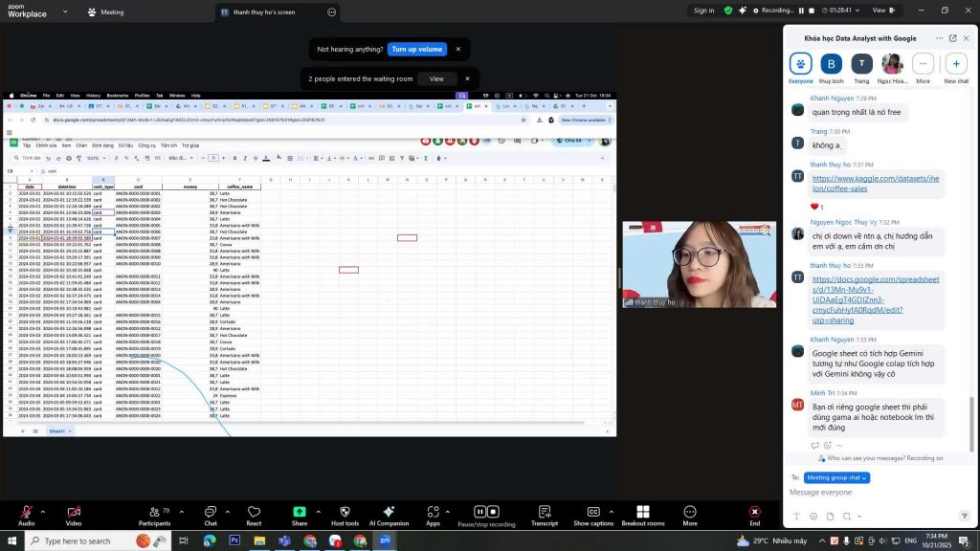Viewport: 980px width, 551px height.
Task: Open text formatting in chat composer
Action: 796,517
